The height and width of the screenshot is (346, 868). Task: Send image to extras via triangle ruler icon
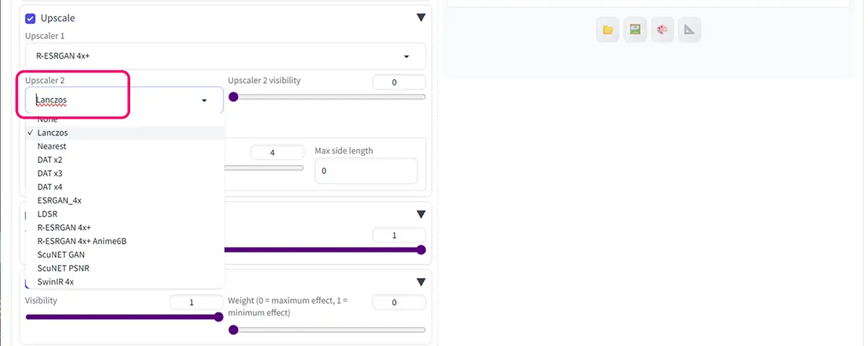(689, 30)
